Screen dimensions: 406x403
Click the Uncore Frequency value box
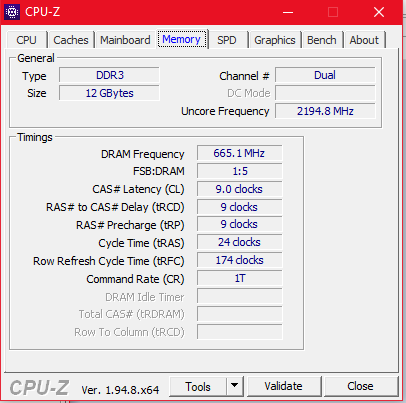pyautogui.click(x=325, y=111)
